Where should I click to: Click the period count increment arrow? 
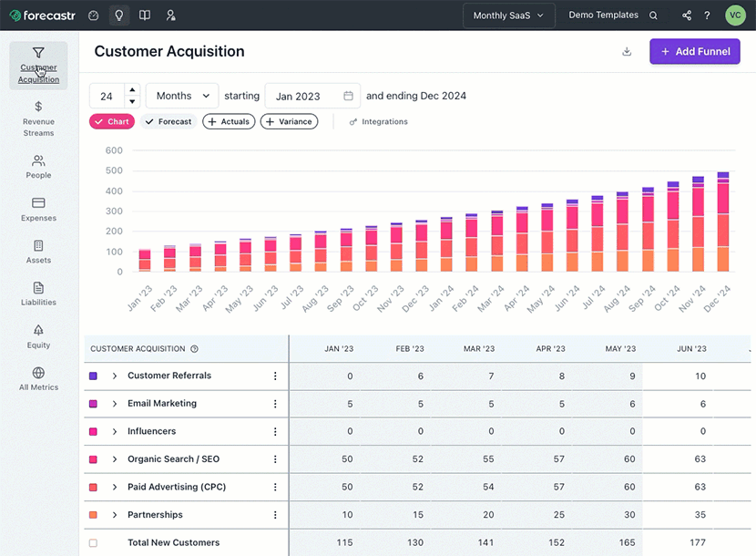tap(132, 90)
